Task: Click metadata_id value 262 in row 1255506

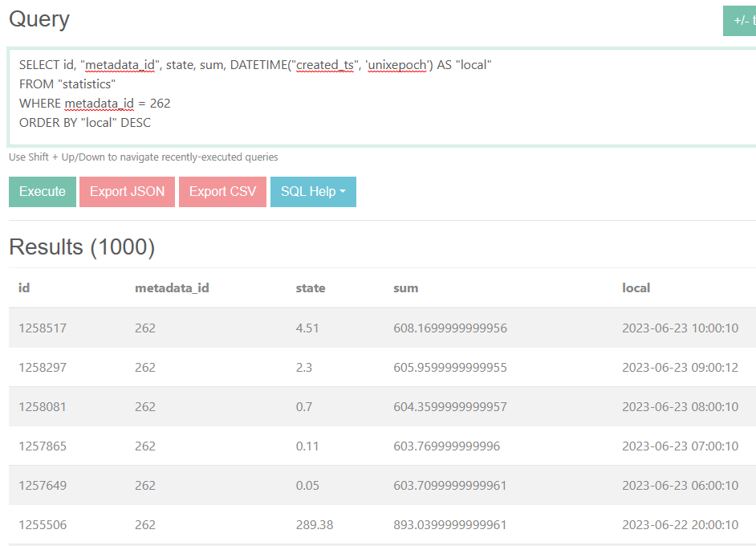Action: coord(145,525)
